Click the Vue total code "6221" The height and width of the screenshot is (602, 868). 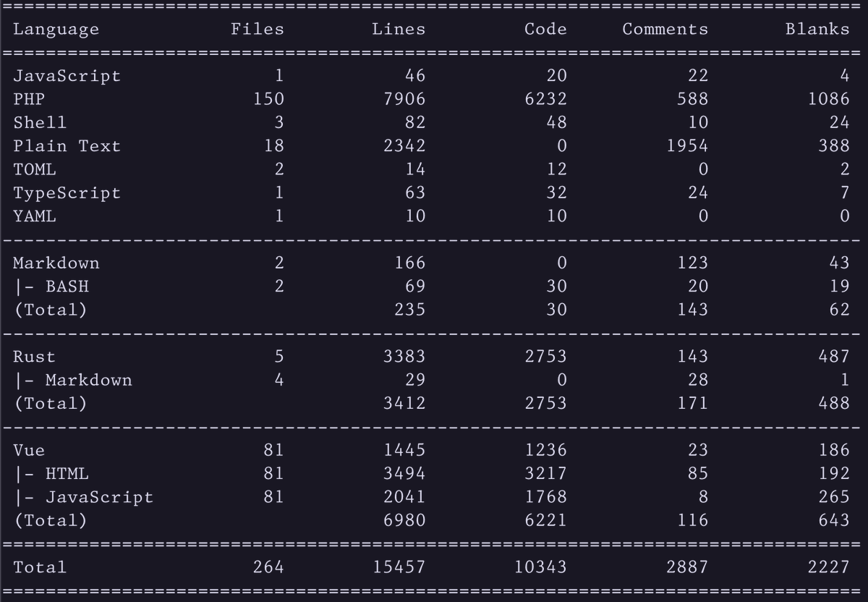[x=545, y=520]
